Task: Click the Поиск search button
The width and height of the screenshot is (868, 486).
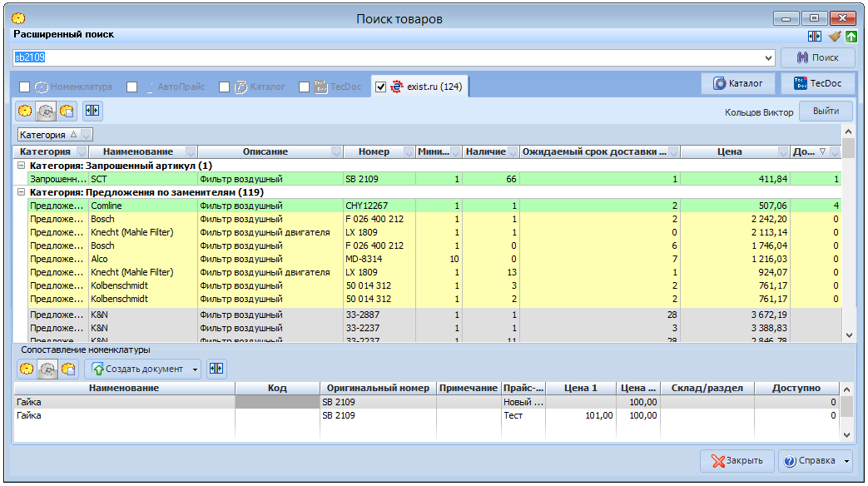Action: point(817,57)
